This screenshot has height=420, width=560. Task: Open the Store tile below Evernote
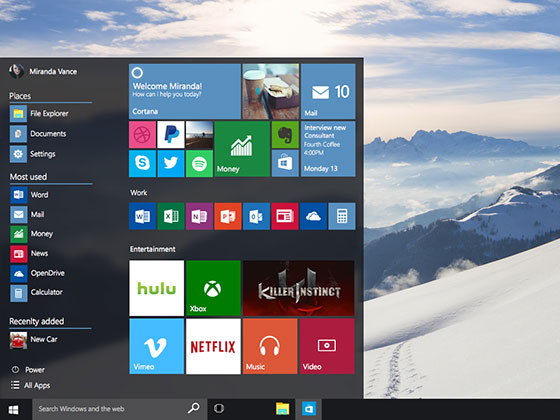285,164
